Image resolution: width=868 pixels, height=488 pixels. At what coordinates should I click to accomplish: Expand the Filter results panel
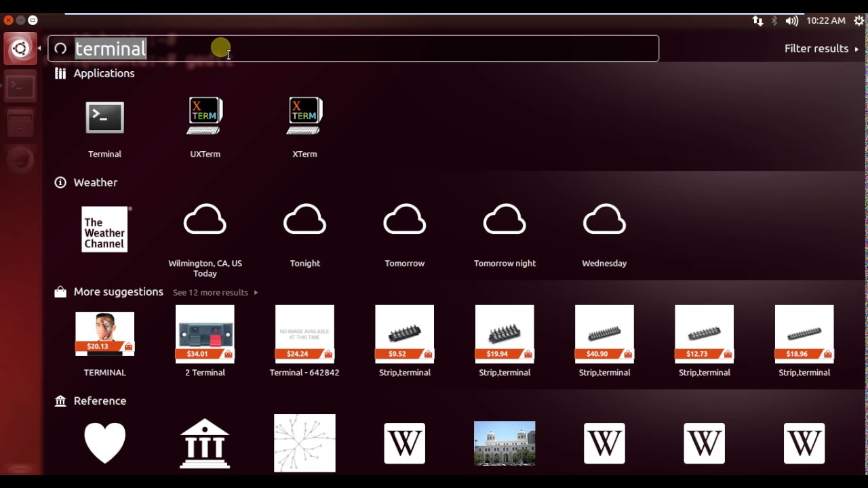coord(821,49)
